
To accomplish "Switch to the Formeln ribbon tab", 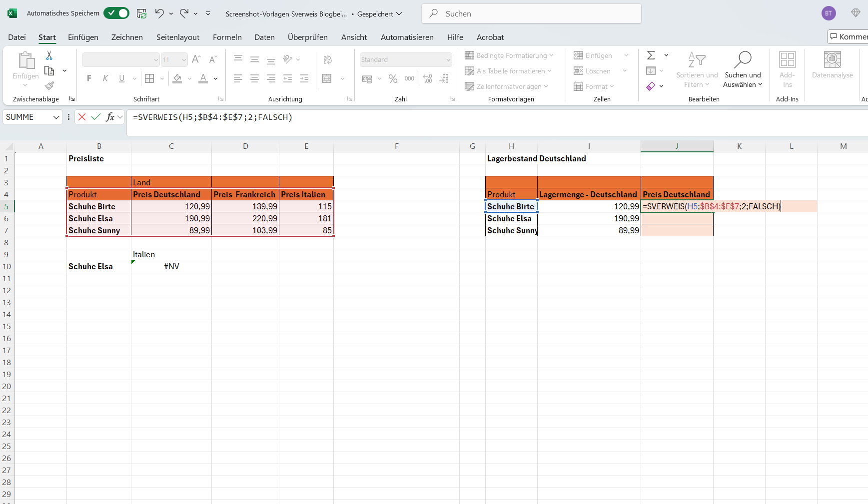I will 227,37.
